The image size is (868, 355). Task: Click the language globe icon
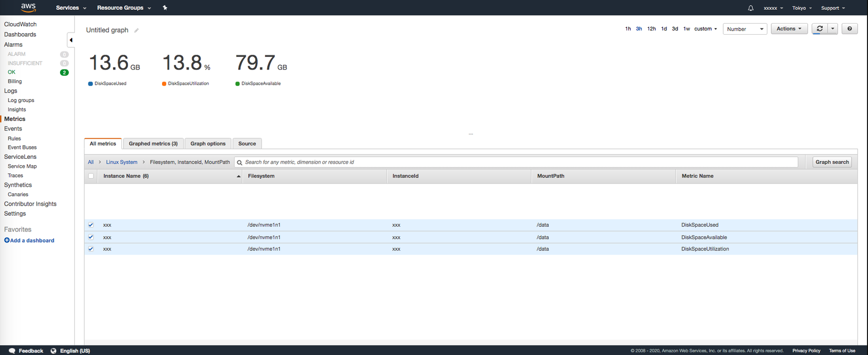click(54, 351)
